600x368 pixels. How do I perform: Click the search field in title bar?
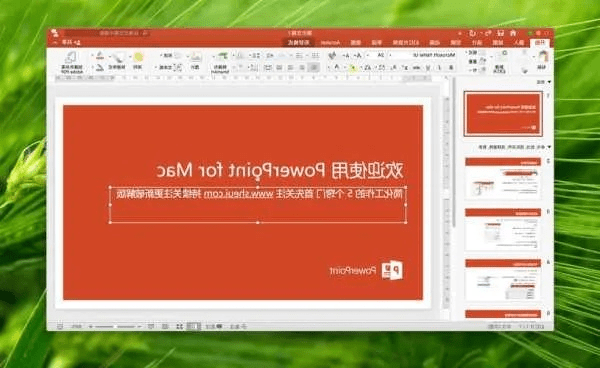coord(107,33)
